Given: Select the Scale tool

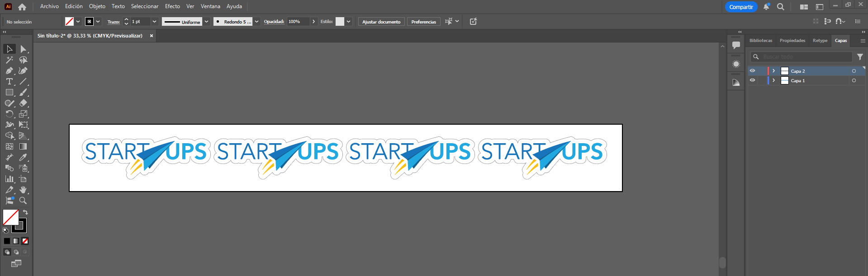Looking at the screenshot, I should point(23,114).
